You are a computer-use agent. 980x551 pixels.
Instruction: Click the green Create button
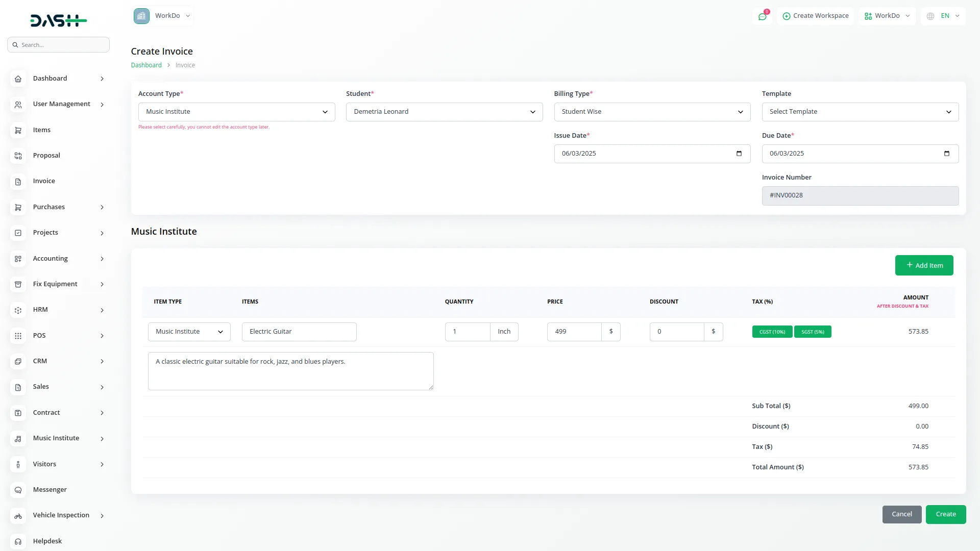click(945, 514)
